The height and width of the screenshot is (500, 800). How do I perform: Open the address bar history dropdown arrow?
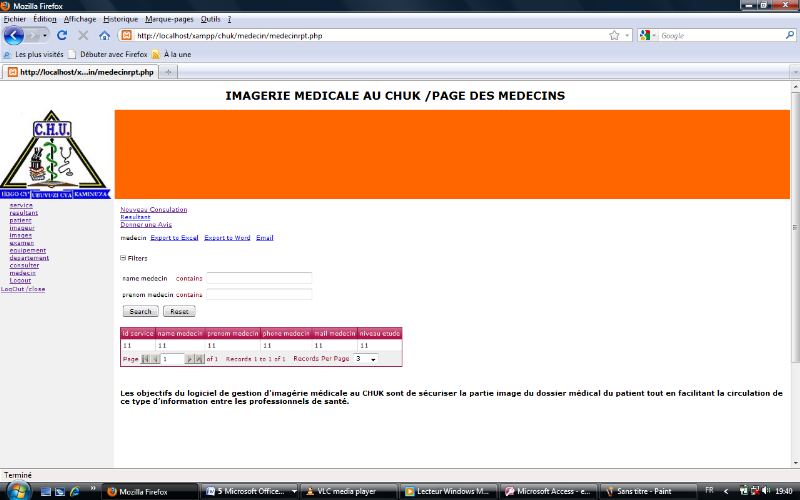[x=627, y=36]
